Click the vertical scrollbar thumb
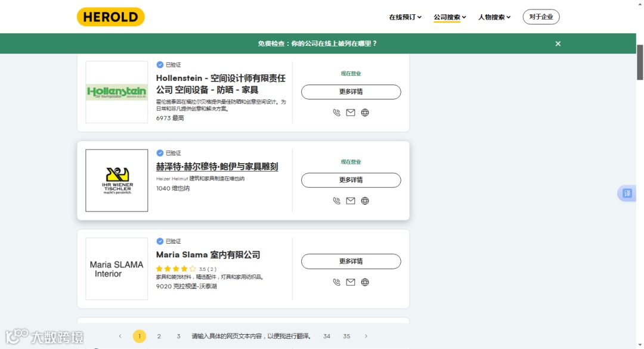644x349 pixels. tap(640, 62)
